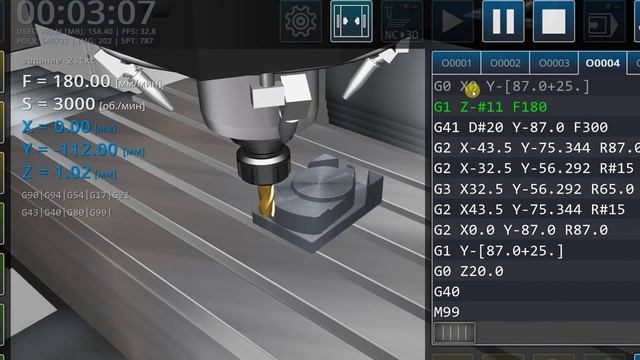
Task: Select the line G3 X32.5 Y-56.292 R65.0
Action: [x=536, y=189]
